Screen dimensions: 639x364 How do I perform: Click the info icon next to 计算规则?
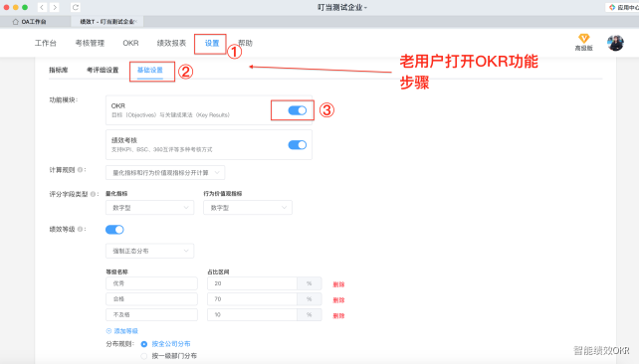[x=80, y=170]
